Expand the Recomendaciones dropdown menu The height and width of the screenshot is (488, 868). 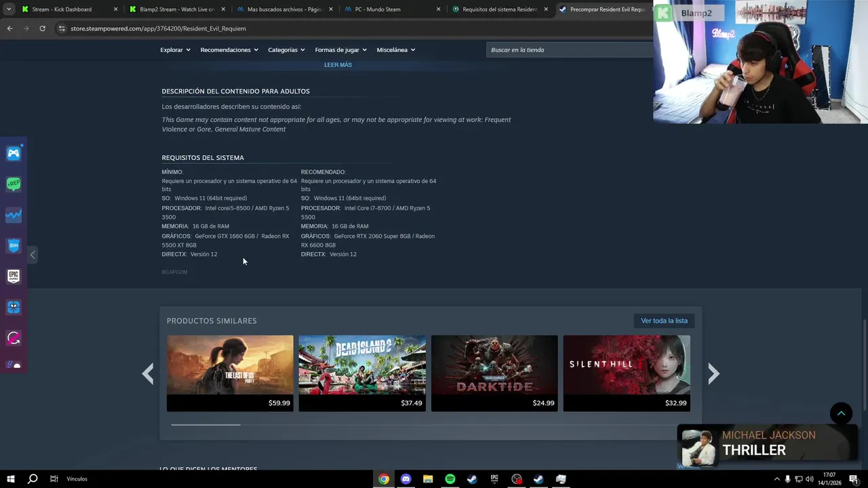(229, 49)
